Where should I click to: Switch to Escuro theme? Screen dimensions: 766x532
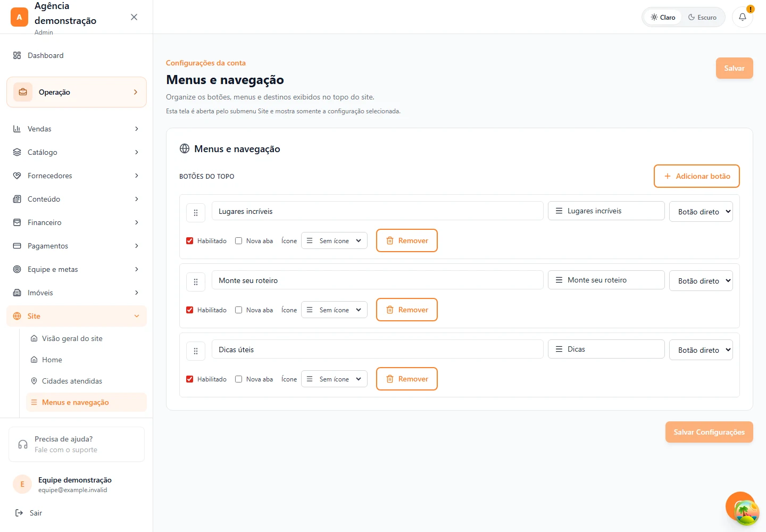[x=702, y=17]
